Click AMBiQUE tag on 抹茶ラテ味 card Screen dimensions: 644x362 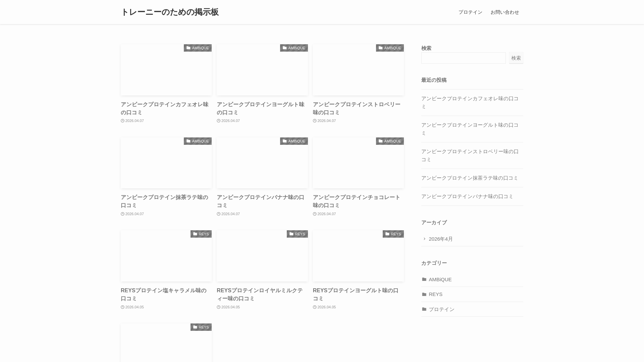[x=198, y=141]
